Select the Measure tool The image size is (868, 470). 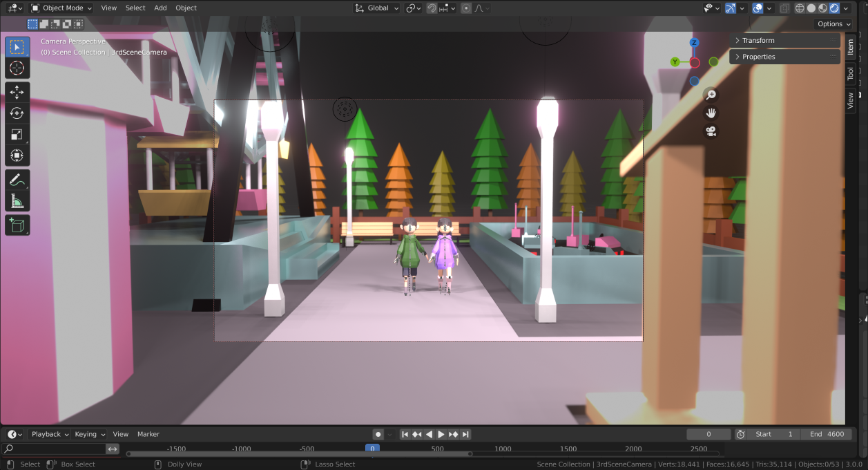click(17, 201)
